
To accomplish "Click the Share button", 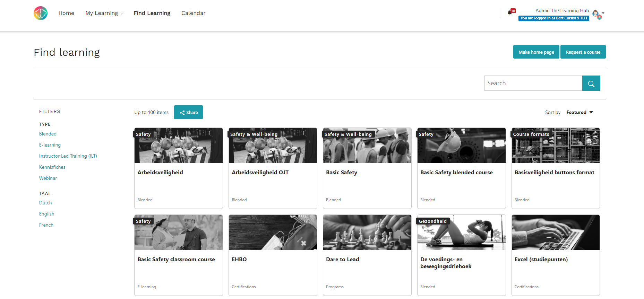I will click(x=188, y=112).
